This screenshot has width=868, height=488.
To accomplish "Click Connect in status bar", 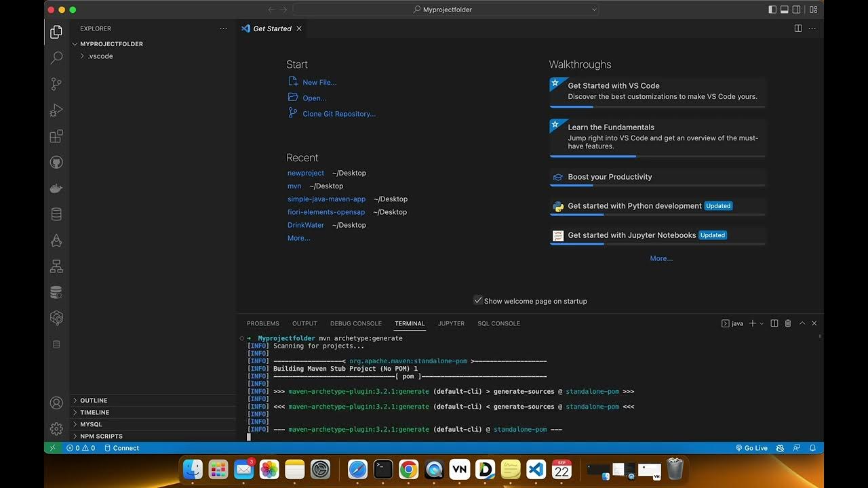I will (121, 448).
